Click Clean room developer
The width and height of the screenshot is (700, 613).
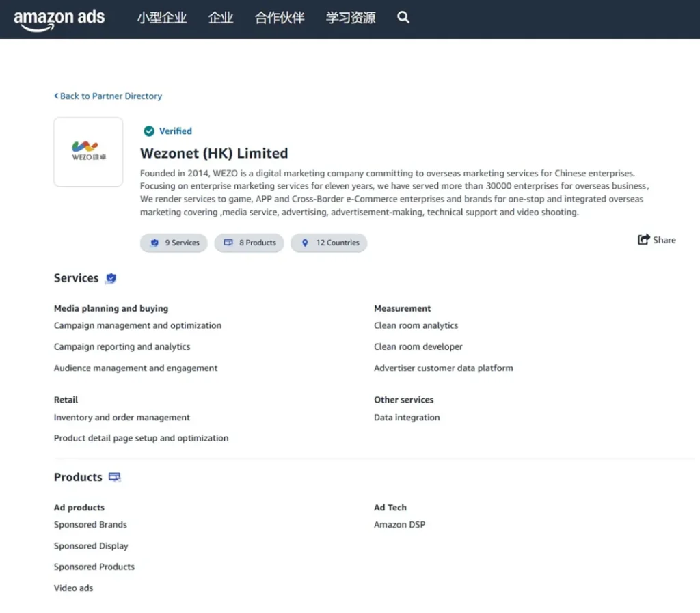coord(418,346)
